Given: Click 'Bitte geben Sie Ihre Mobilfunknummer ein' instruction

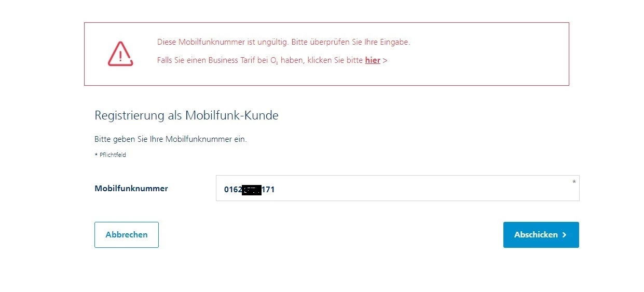Looking at the screenshot, I should [x=171, y=140].
